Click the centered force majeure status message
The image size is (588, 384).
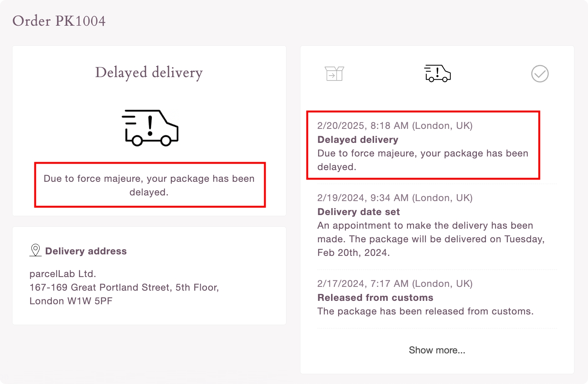149,185
